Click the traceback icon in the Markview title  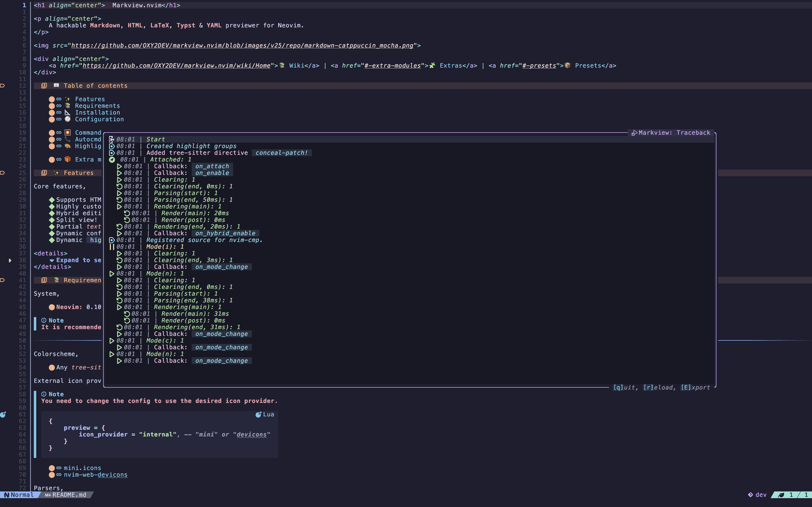pyautogui.click(x=634, y=133)
